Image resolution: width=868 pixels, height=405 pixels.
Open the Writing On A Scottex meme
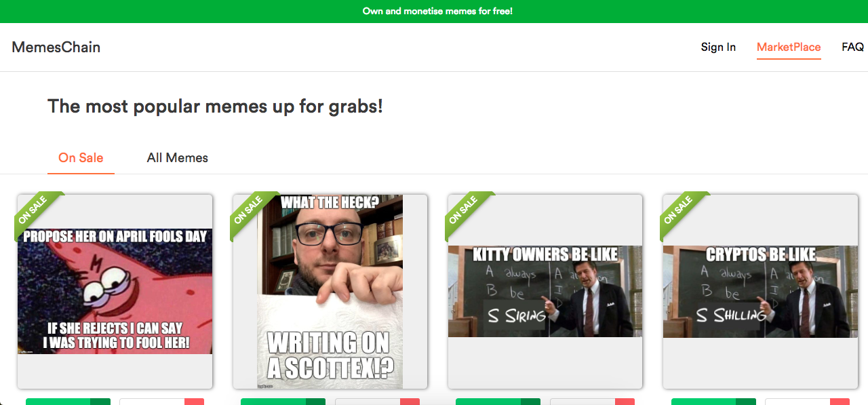[x=330, y=292]
